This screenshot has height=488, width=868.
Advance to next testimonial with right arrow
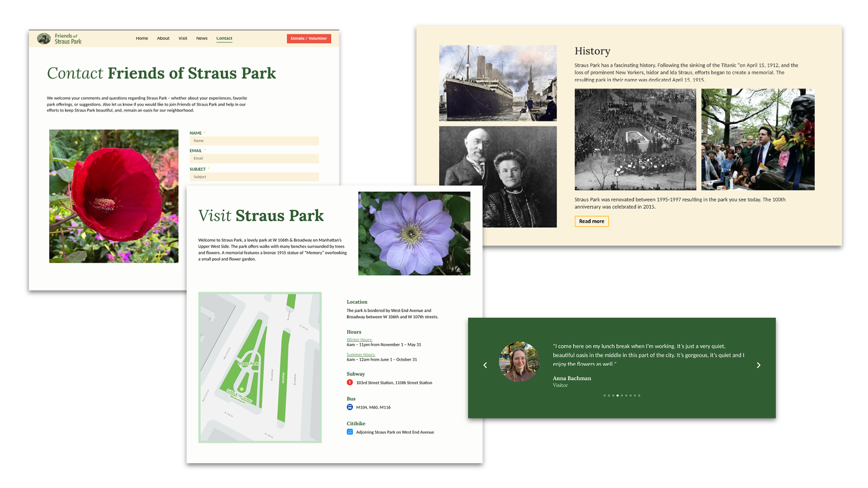pyautogui.click(x=759, y=365)
